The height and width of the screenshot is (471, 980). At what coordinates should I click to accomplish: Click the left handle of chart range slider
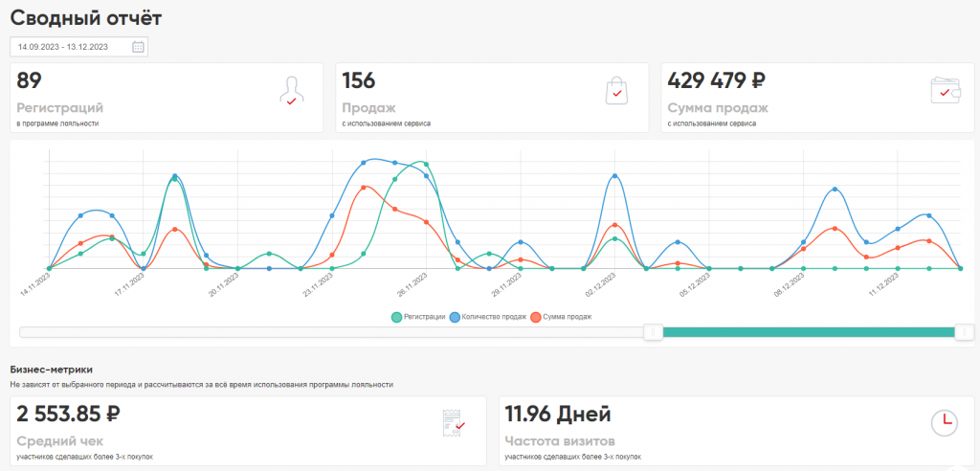point(653,332)
